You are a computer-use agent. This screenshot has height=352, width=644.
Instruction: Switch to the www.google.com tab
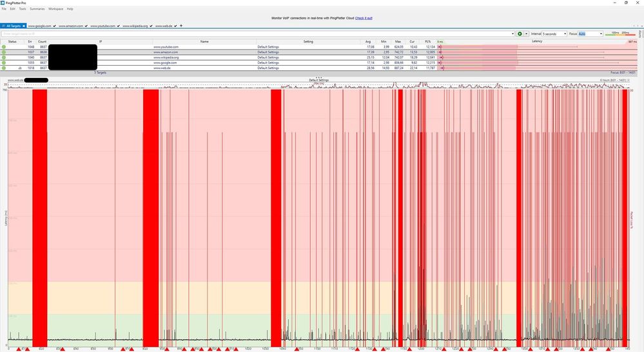[x=39, y=26]
